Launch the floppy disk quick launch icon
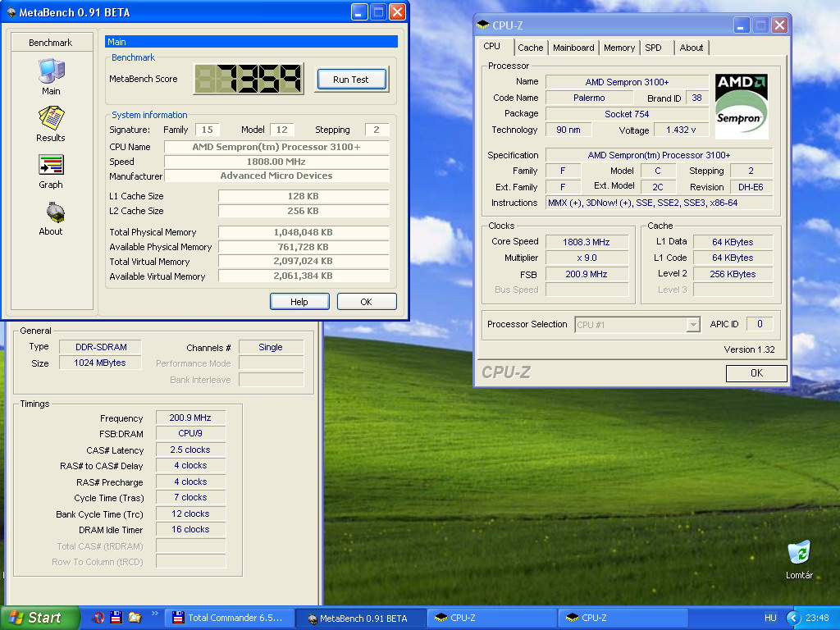 [x=116, y=618]
